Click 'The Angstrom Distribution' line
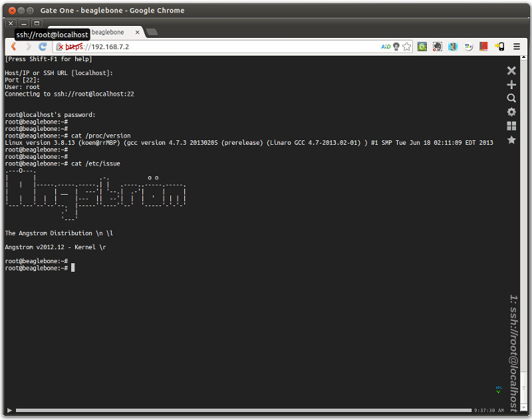The height and width of the screenshot is (420, 532). [59, 233]
